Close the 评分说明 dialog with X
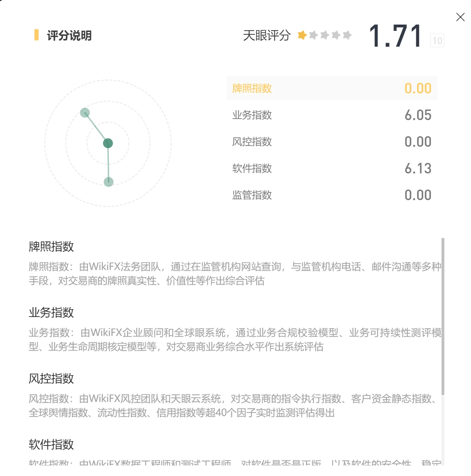 pos(460,17)
